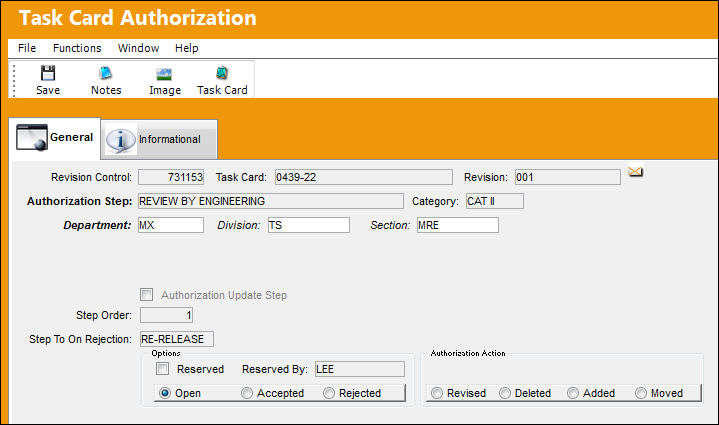Click the Authorization Step field
719x425 pixels.
[x=271, y=201]
